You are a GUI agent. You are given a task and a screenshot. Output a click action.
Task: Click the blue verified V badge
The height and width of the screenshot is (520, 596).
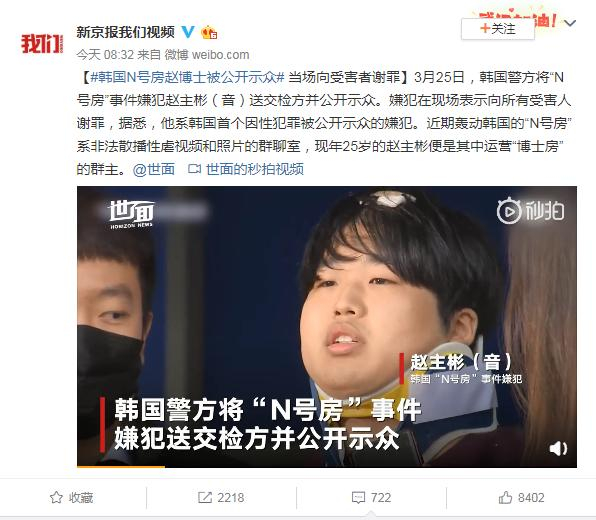coord(188,32)
